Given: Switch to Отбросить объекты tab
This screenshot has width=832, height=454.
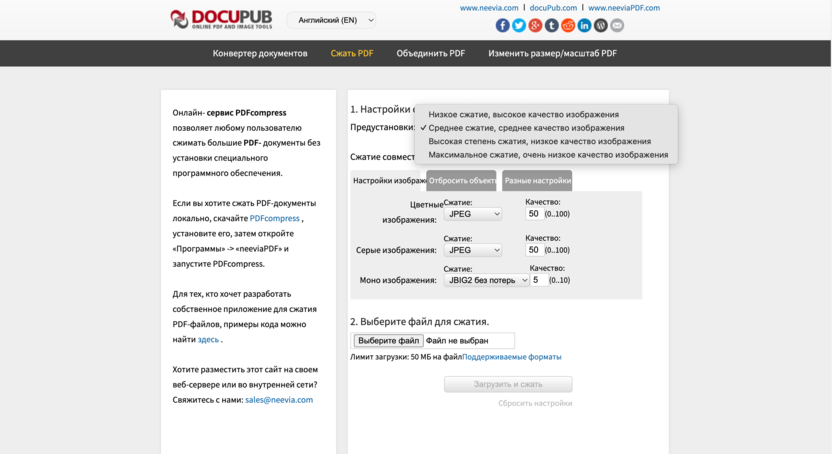Looking at the screenshot, I should [x=461, y=181].
